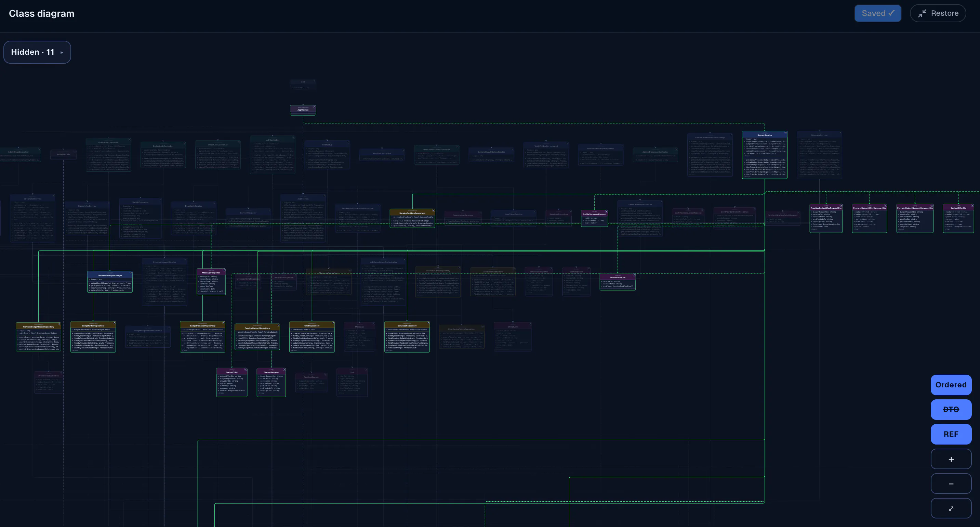Click the Class diagram heading
Screen dimensions: 980x527
(41, 13)
